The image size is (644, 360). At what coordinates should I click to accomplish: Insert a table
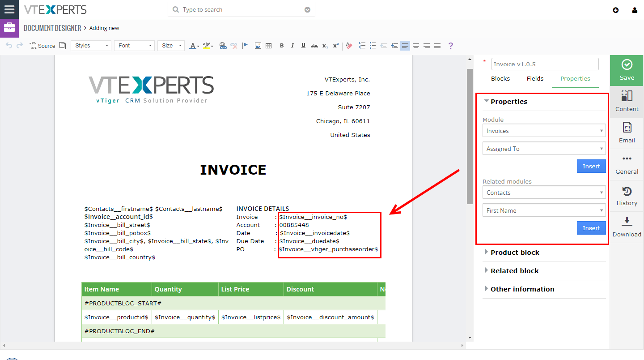click(x=269, y=45)
